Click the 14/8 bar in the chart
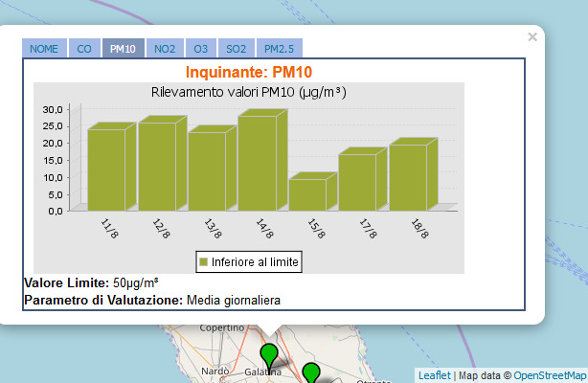588x383 pixels. pyautogui.click(x=262, y=160)
